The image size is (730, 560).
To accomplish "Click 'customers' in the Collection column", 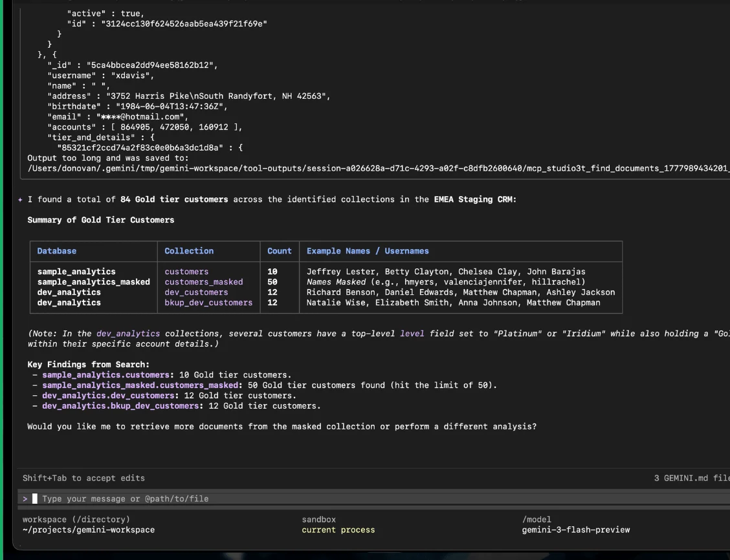I will [186, 272].
